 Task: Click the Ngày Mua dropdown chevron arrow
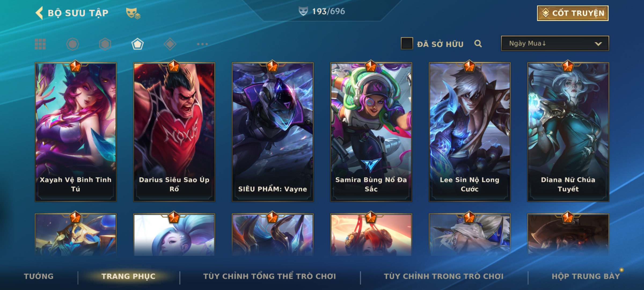pos(598,44)
